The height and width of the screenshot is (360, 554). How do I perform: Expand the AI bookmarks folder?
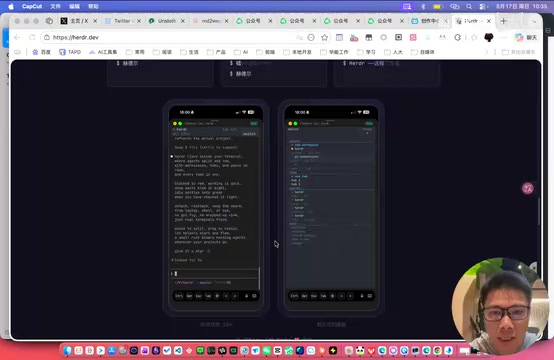[241, 52]
